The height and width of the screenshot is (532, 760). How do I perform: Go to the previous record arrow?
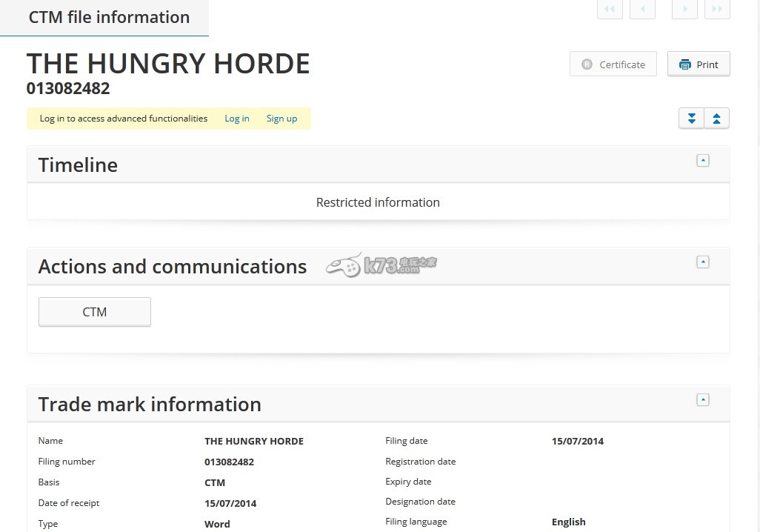tap(642, 9)
